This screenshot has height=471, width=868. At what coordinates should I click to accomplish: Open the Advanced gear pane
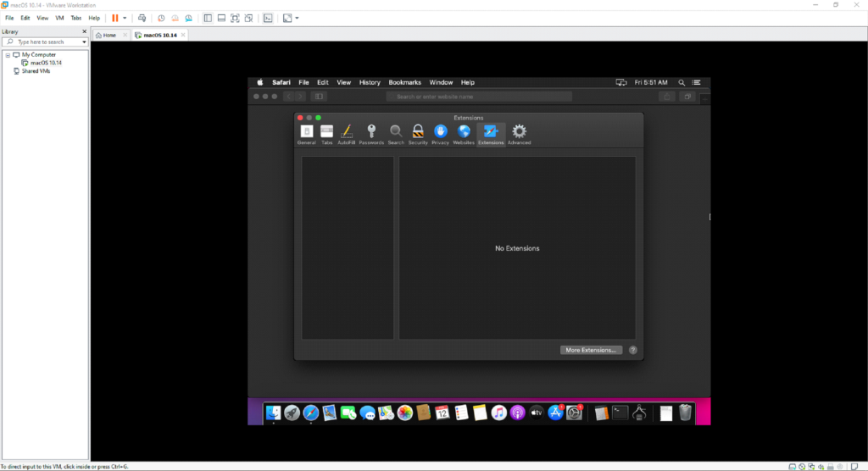click(519, 133)
